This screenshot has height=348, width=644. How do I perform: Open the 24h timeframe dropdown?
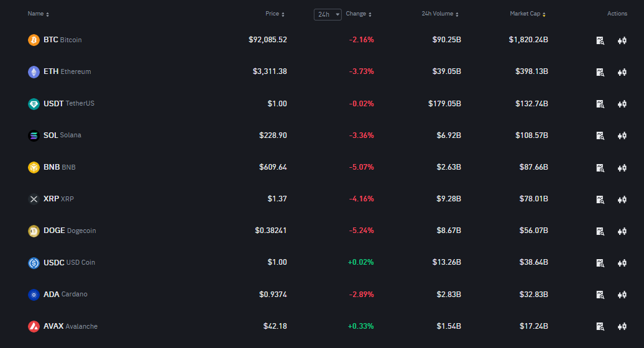point(328,14)
